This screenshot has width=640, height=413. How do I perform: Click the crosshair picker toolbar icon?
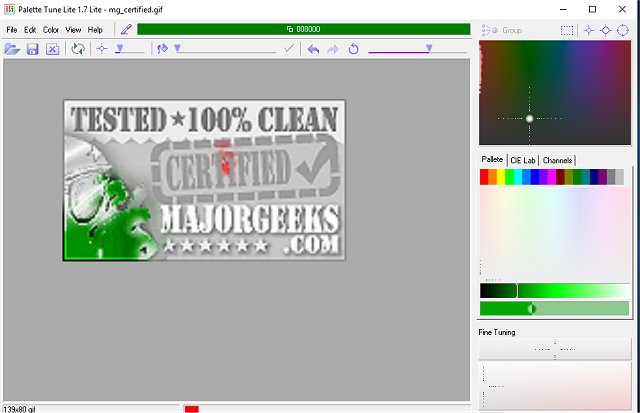point(102,49)
